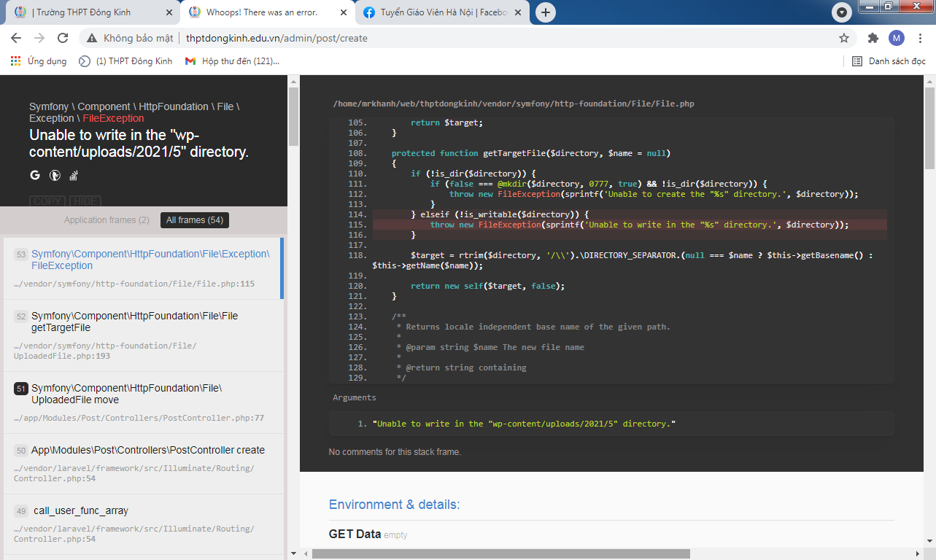Screen dimensions: 936x560
Task: Select frame 50 PostController create
Action: click(x=139, y=450)
